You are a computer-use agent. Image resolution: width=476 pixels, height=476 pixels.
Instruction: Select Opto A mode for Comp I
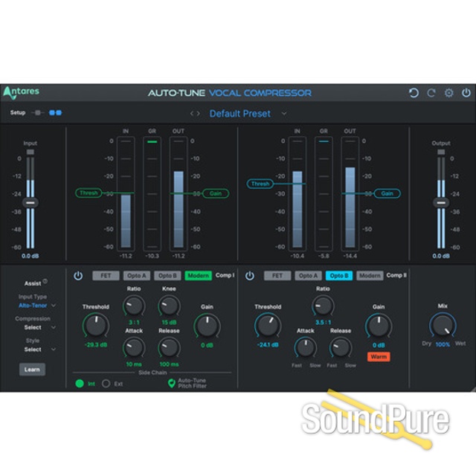(137, 276)
